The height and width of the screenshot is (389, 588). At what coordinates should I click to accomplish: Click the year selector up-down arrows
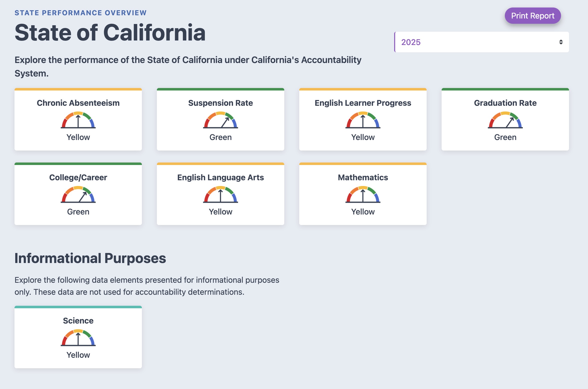(x=561, y=42)
